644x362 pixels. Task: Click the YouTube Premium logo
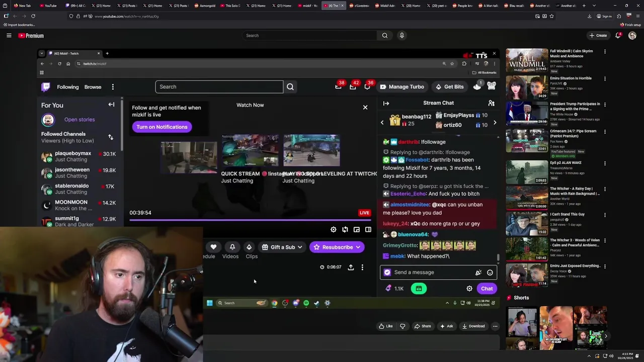(31, 36)
